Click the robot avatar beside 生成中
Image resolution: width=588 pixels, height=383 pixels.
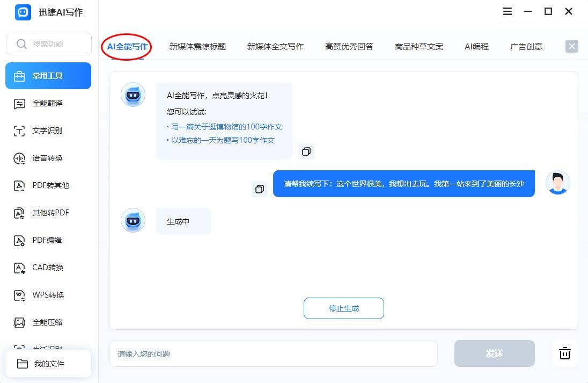[133, 220]
